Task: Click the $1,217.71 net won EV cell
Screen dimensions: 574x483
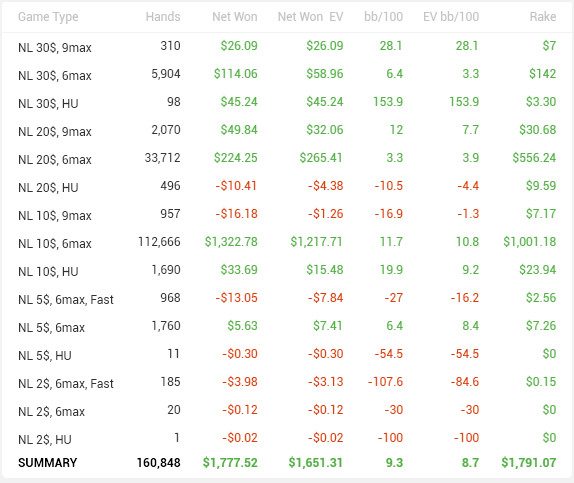Action: pyautogui.click(x=317, y=242)
